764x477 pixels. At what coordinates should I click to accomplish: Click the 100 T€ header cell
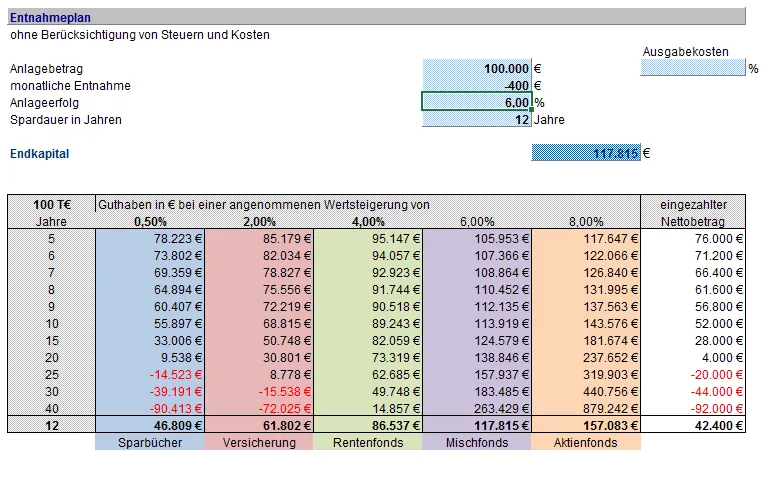(x=52, y=205)
